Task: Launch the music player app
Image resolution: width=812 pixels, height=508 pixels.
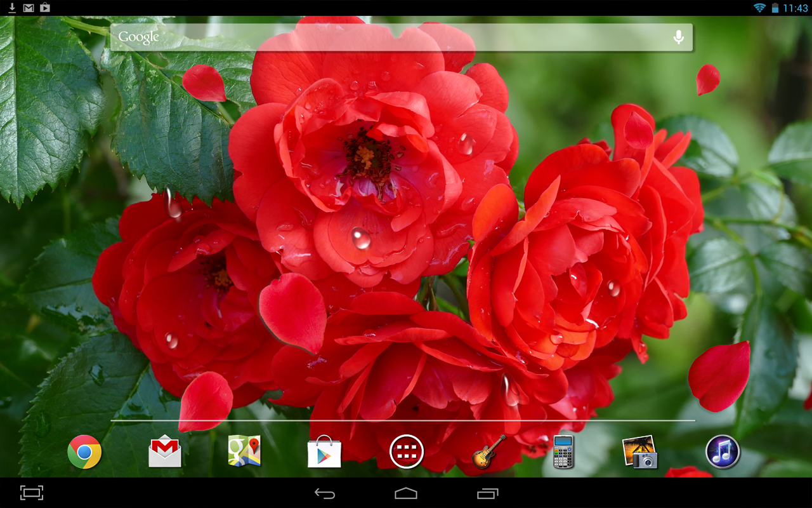Action: pyautogui.click(x=723, y=451)
